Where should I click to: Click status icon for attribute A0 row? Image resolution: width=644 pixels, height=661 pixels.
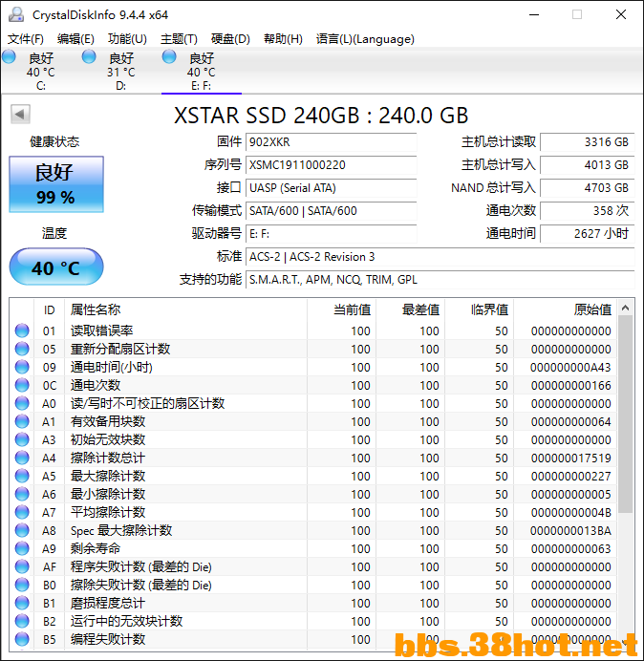[22, 403]
